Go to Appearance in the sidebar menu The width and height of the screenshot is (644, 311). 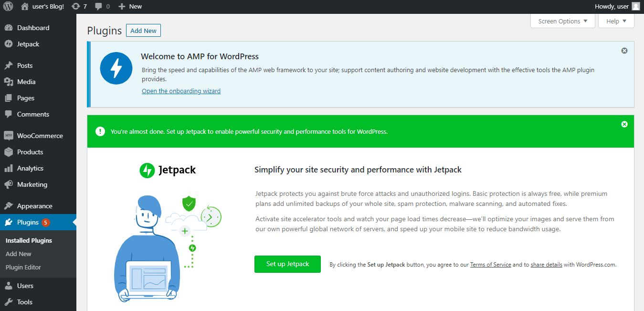click(34, 206)
